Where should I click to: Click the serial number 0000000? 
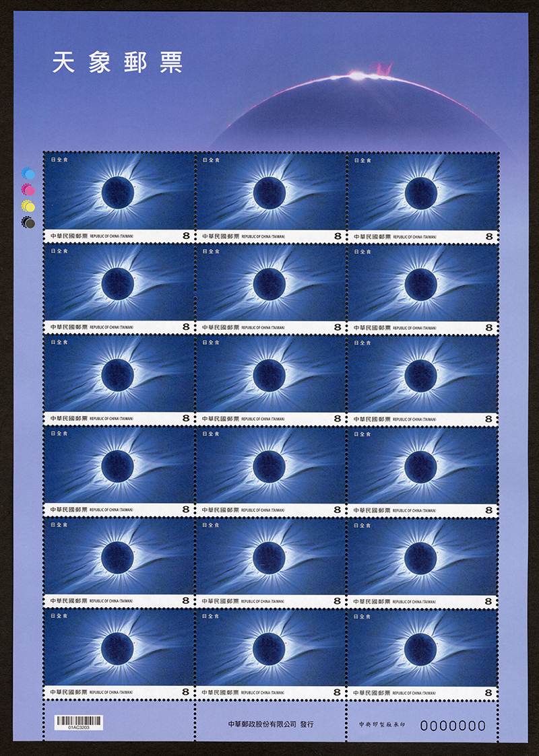pos(453,725)
